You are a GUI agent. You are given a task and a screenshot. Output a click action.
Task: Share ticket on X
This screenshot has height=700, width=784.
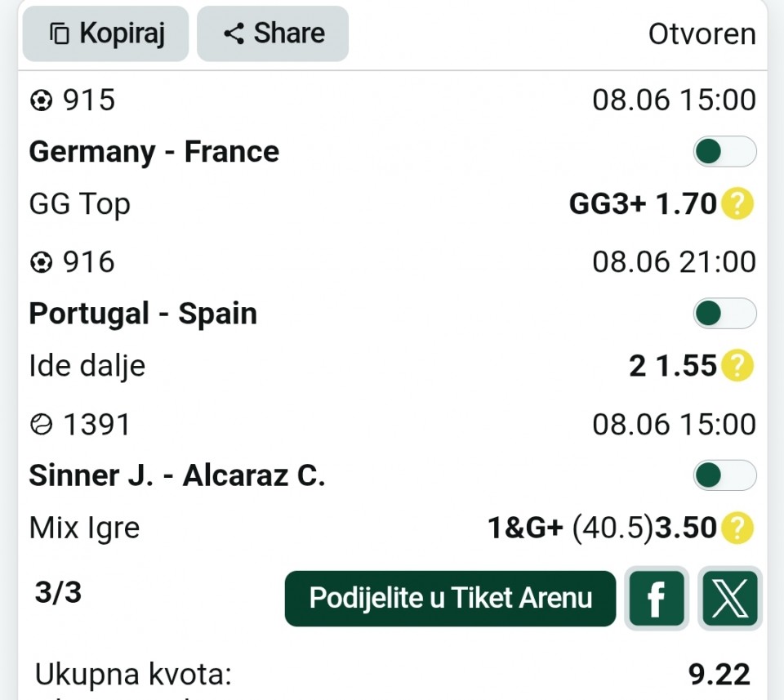coord(730,599)
